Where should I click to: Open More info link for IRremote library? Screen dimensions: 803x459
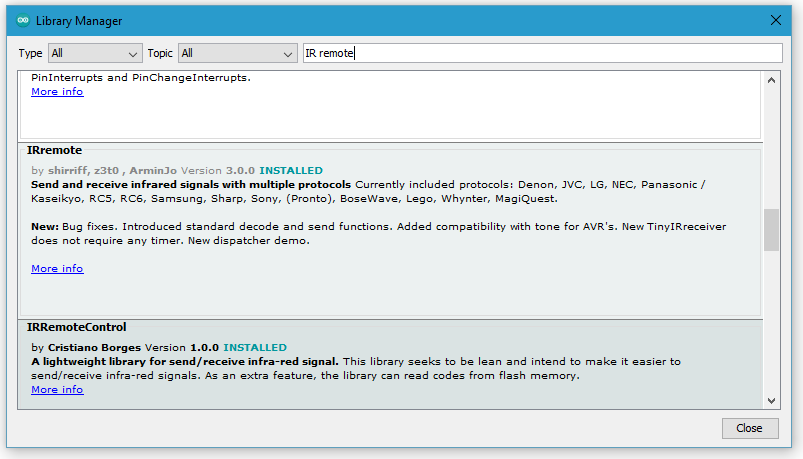[x=57, y=268]
